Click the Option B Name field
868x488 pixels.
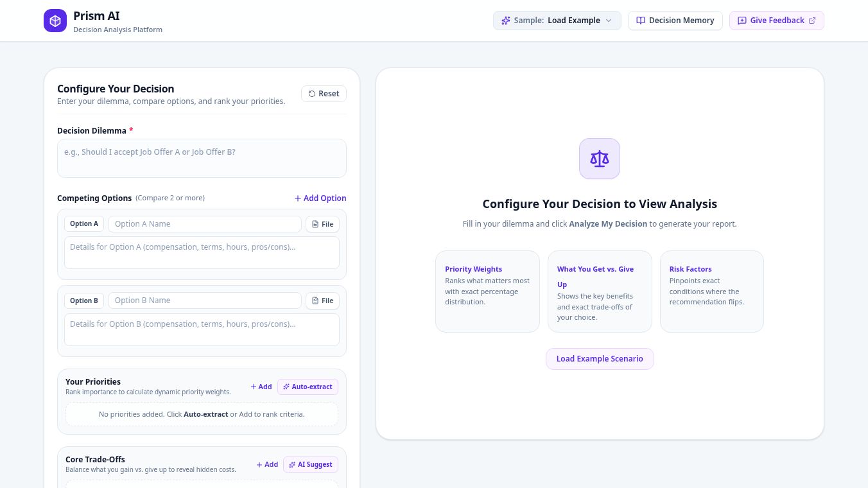(205, 301)
